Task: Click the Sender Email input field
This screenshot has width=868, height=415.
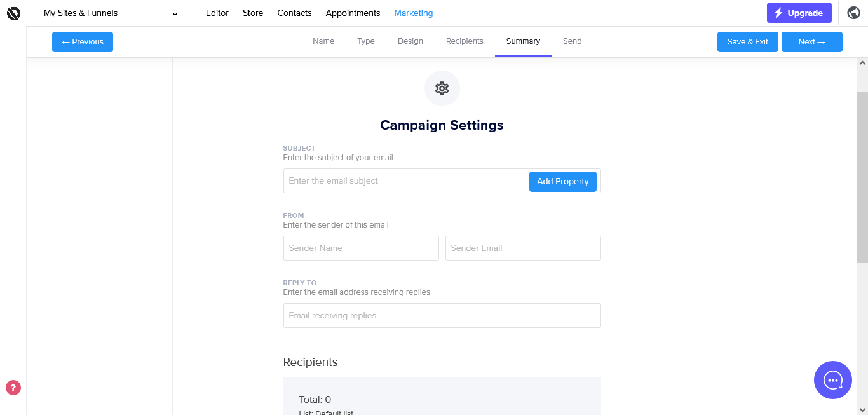Action: pyautogui.click(x=522, y=248)
